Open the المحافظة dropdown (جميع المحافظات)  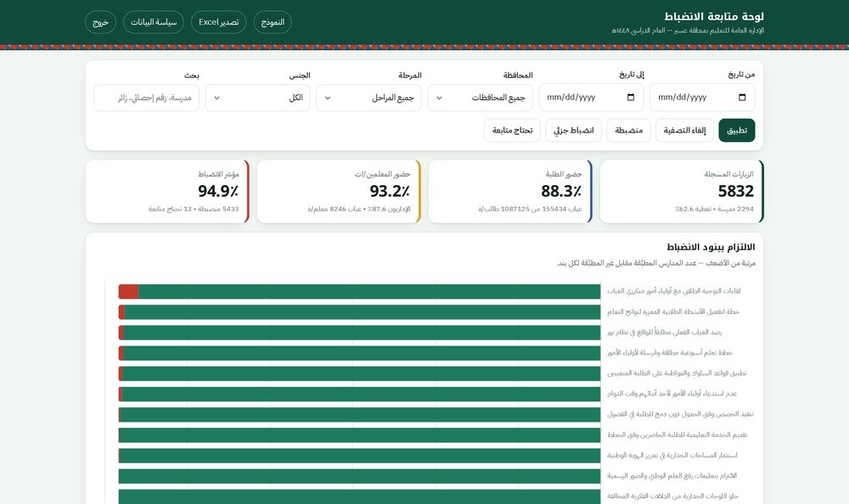point(481,98)
